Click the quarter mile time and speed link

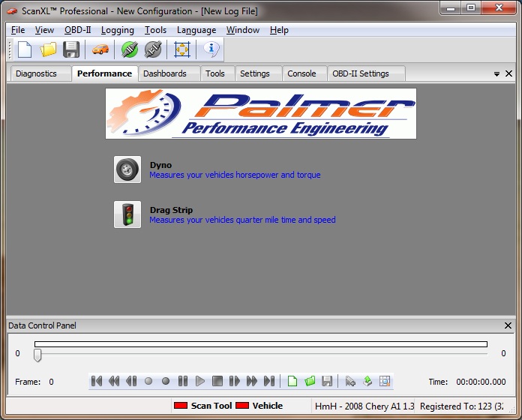242,220
